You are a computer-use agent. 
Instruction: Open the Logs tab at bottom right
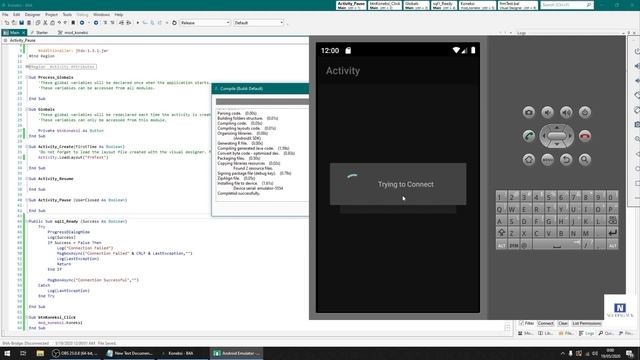click(586, 333)
